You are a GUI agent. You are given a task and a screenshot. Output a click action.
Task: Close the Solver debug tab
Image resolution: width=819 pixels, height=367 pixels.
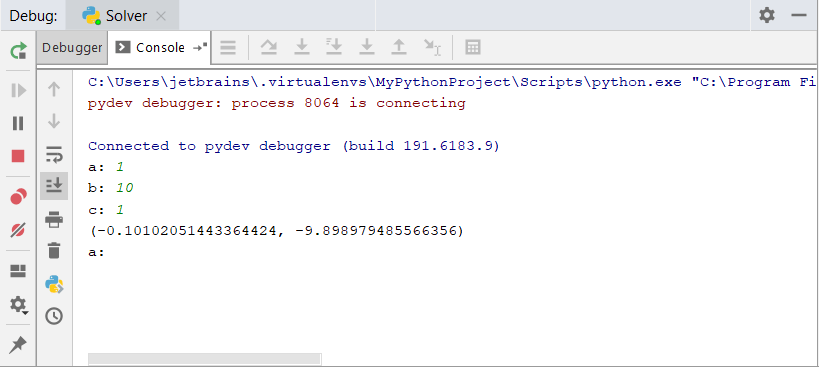(x=161, y=16)
